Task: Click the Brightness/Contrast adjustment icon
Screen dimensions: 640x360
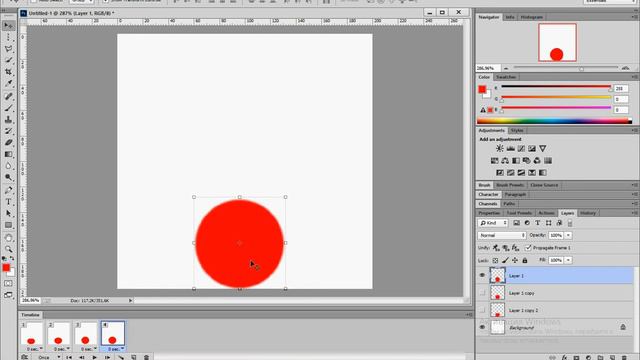Action: (500, 149)
